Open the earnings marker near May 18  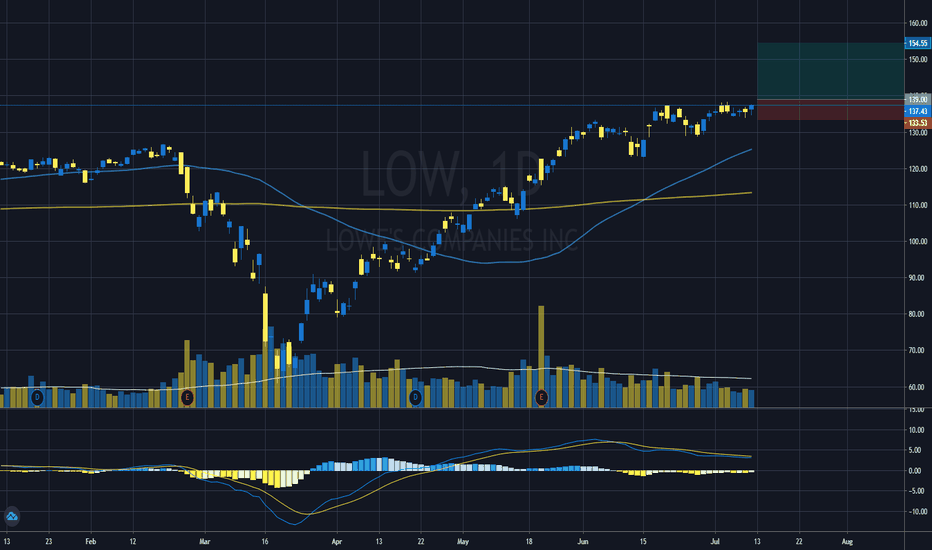click(x=541, y=397)
